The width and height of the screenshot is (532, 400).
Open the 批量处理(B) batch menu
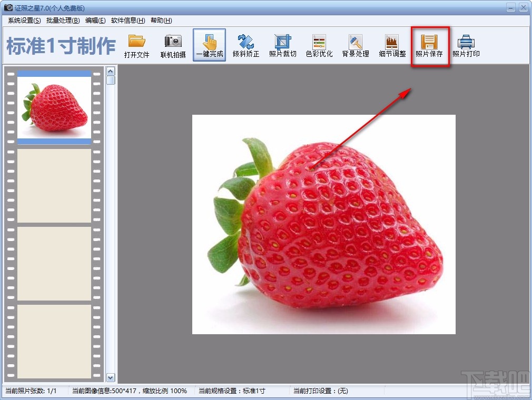63,21
